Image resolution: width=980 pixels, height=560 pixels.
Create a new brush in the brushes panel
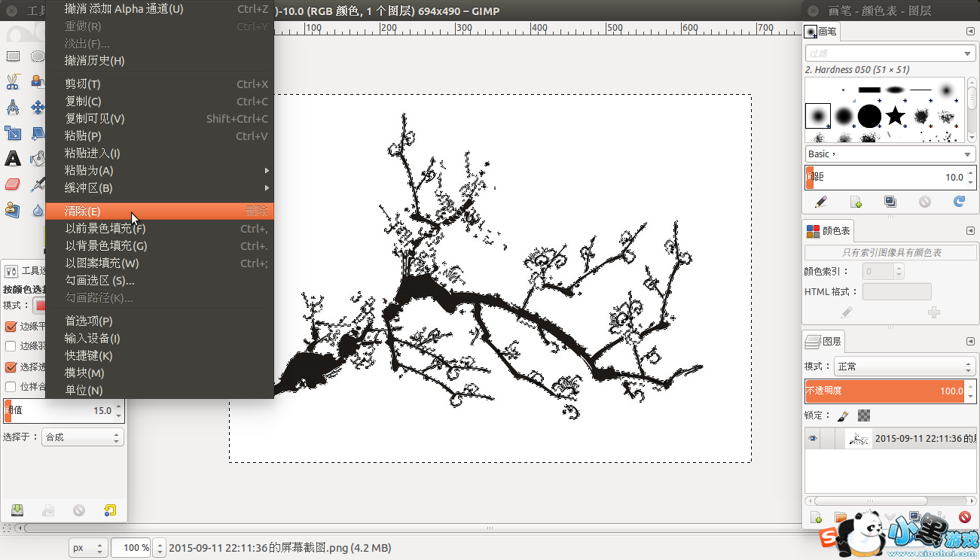pos(856,202)
